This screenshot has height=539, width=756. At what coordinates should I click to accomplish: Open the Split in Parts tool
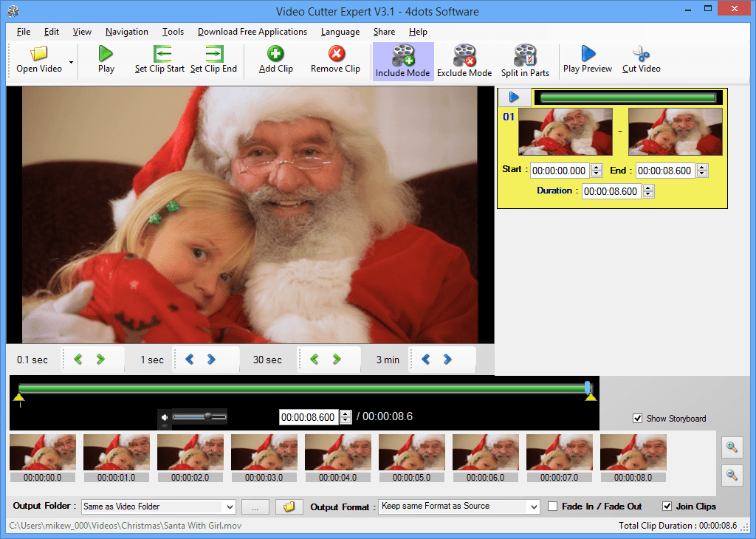[x=525, y=61]
